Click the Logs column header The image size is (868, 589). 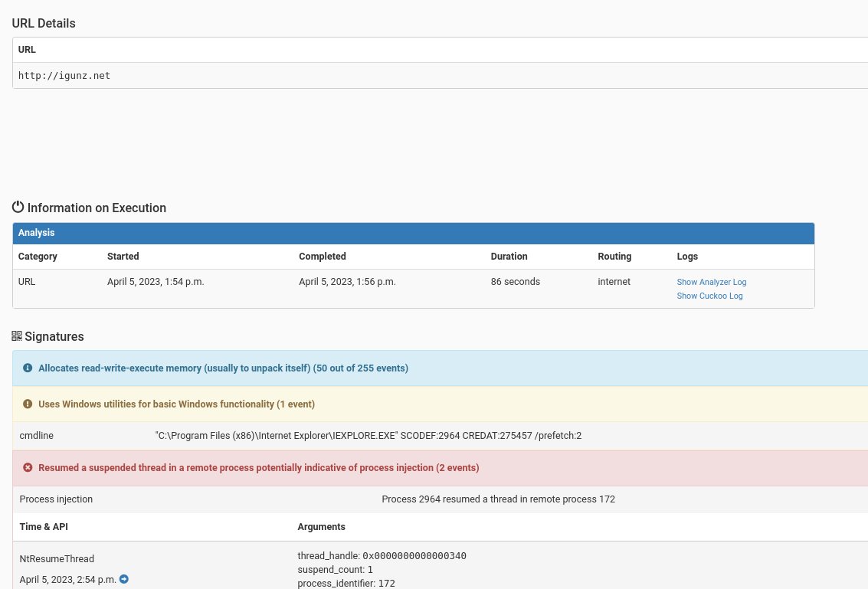pos(687,257)
